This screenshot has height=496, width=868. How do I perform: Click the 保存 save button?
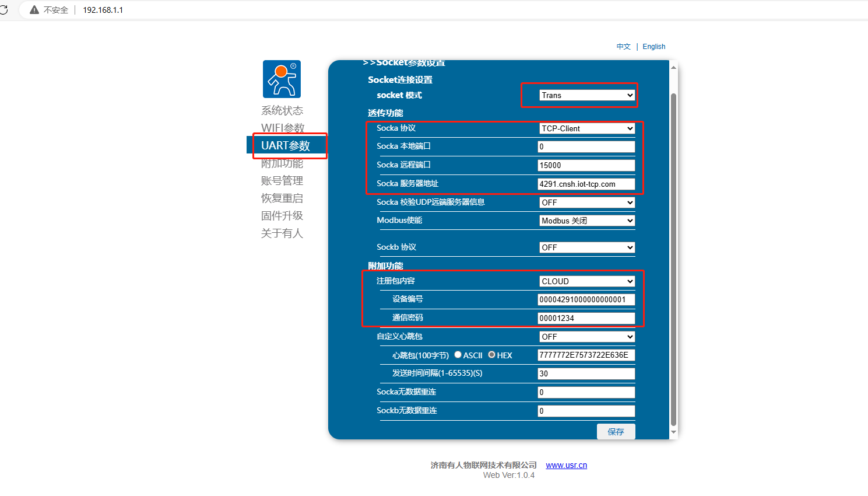pyautogui.click(x=616, y=432)
